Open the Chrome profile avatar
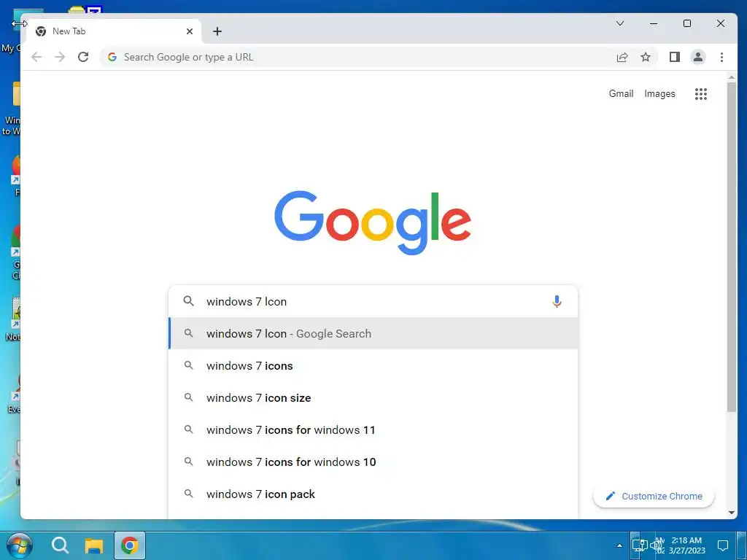 (x=698, y=57)
